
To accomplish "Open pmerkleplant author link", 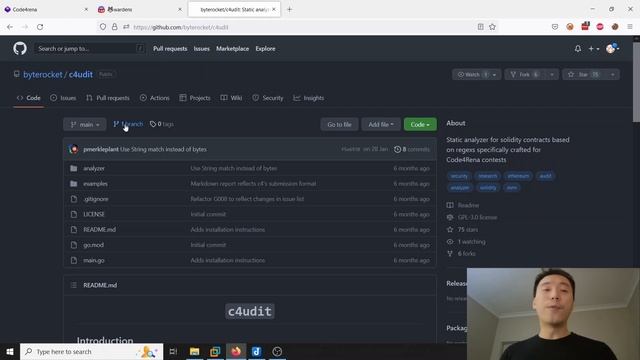I will point(101,149).
